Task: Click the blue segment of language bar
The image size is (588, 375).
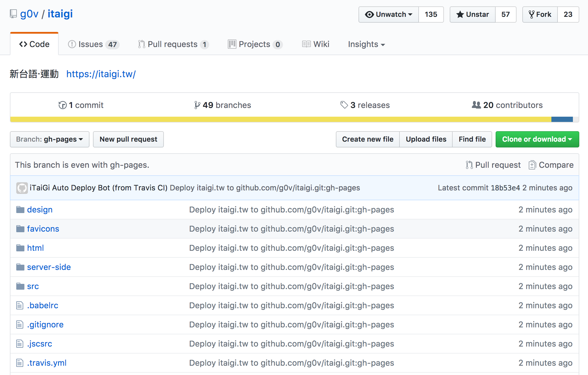Action: pos(562,119)
